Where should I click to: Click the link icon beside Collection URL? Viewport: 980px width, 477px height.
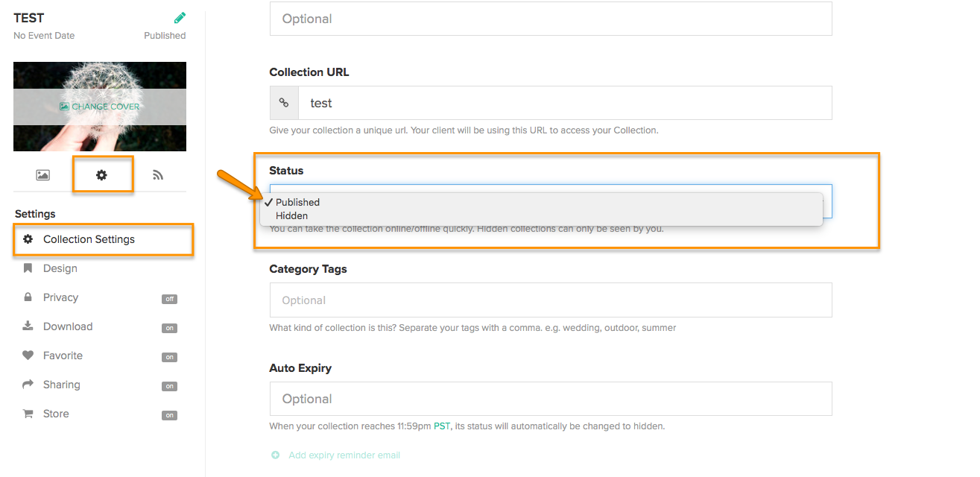(284, 103)
